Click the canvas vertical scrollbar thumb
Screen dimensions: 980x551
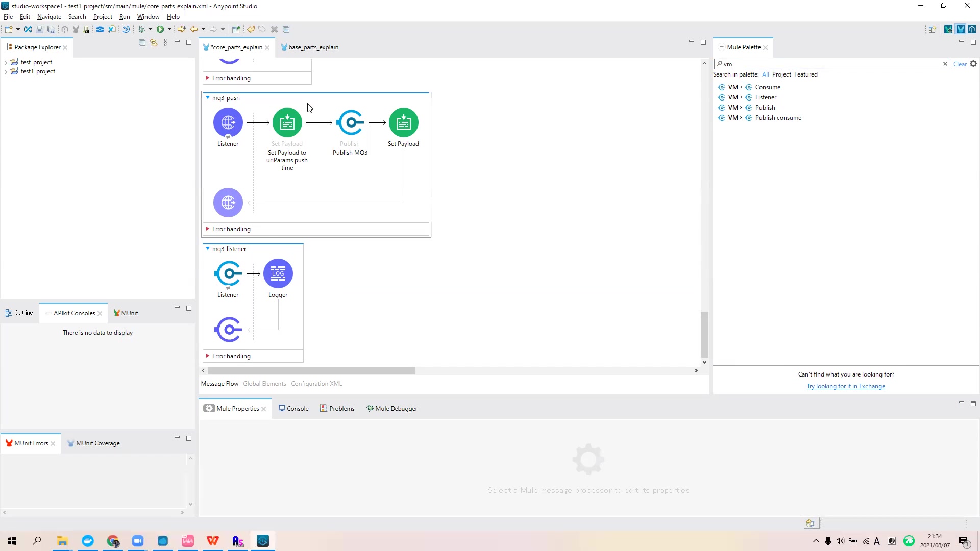tap(704, 334)
